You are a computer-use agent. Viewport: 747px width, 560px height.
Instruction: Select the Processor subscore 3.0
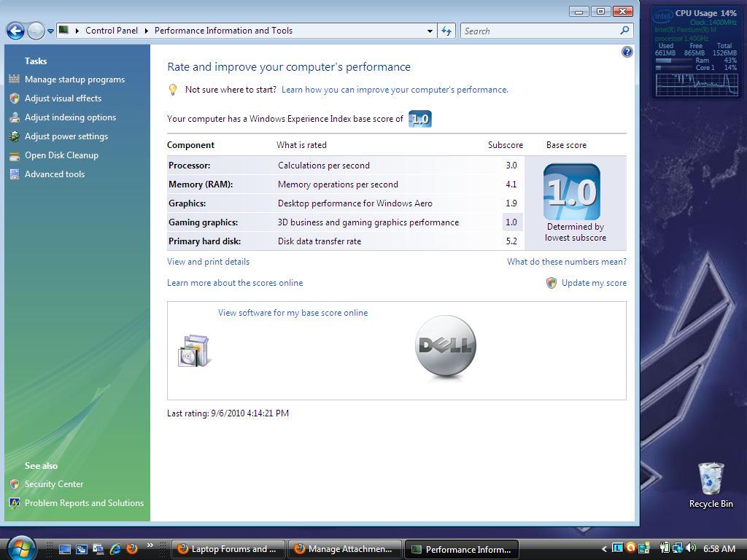511,166
